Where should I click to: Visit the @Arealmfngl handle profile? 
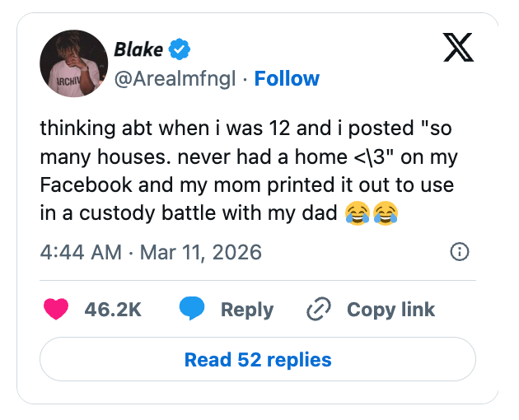click(175, 79)
